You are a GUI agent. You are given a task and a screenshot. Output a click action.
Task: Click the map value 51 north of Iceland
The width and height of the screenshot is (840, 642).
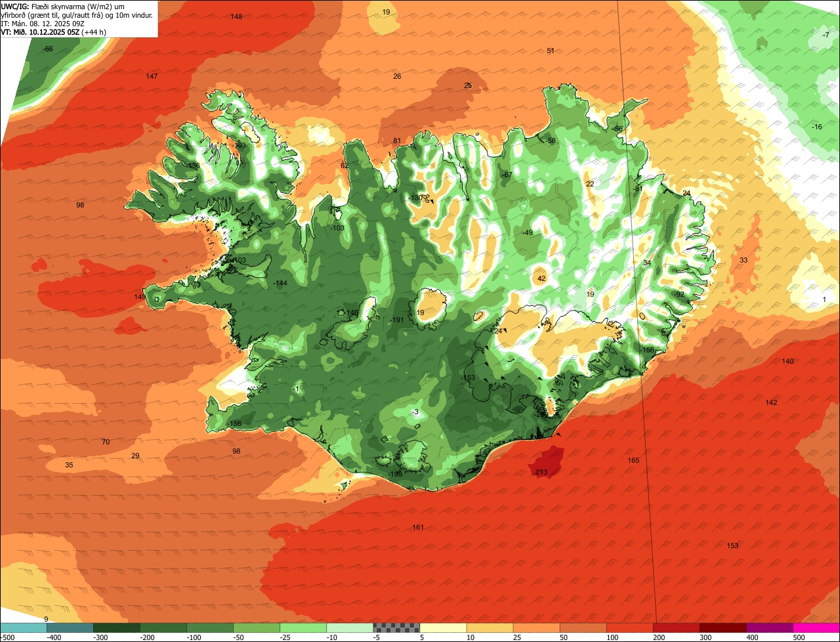(551, 51)
